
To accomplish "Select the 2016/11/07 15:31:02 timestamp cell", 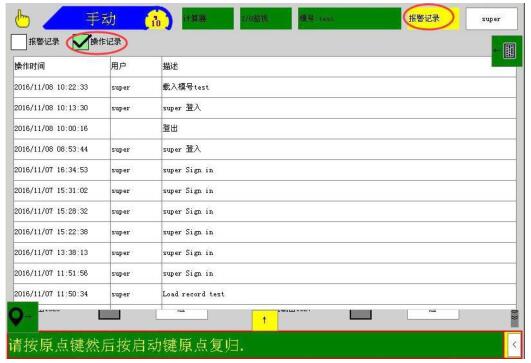I will point(62,191).
